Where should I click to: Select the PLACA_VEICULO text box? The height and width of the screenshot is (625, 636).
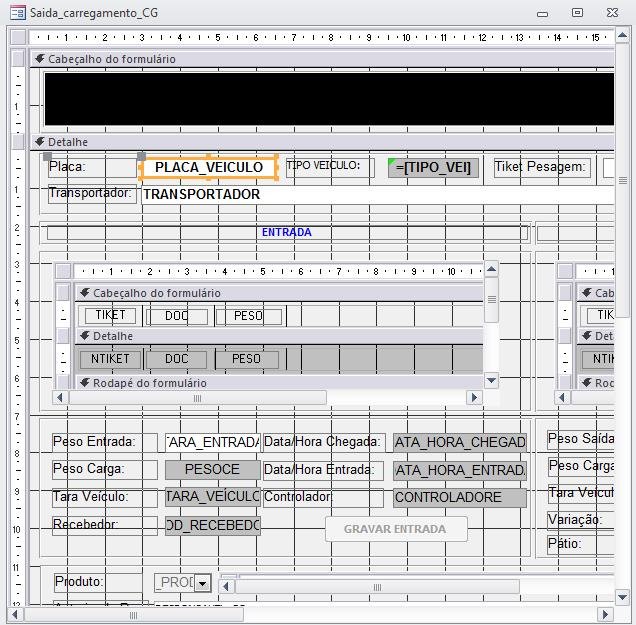(209, 168)
